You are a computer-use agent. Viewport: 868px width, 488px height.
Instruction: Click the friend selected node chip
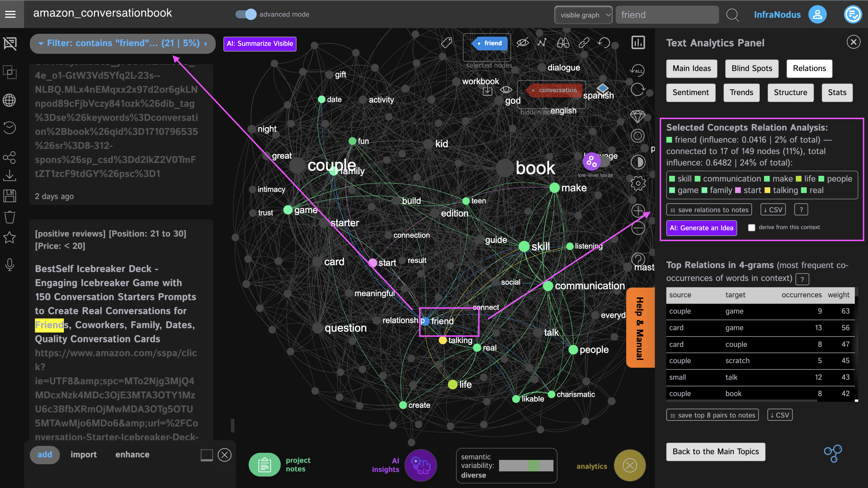(x=489, y=43)
